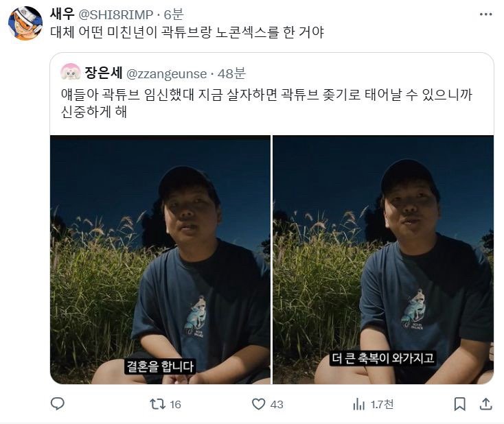Click the share upload icon
The image size is (504, 424).
coord(485,404)
